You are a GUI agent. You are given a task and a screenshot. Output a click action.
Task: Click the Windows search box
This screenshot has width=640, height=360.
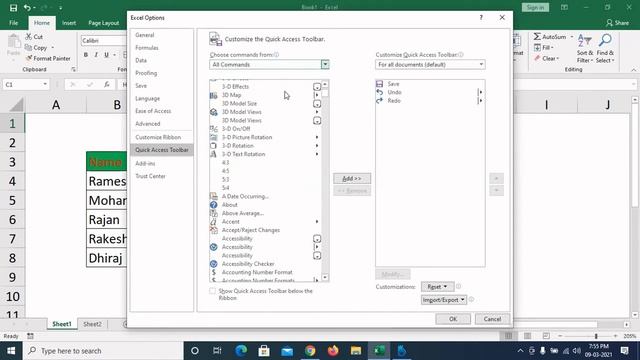point(103,351)
